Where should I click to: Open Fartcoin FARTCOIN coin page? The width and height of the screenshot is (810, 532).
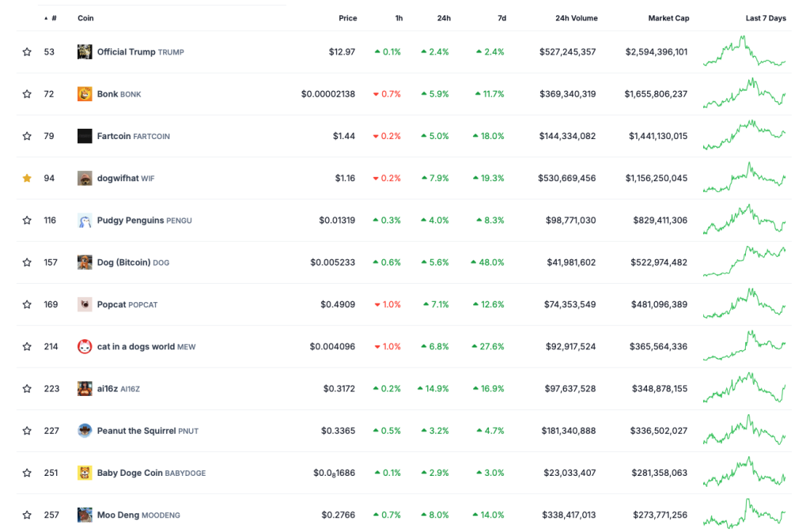tap(133, 136)
